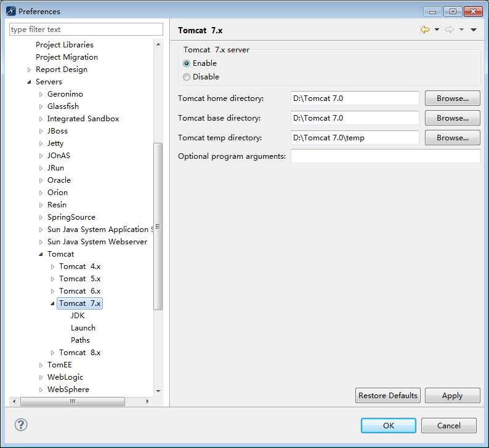Expand the Geronimo node

click(x=41, y=94)
